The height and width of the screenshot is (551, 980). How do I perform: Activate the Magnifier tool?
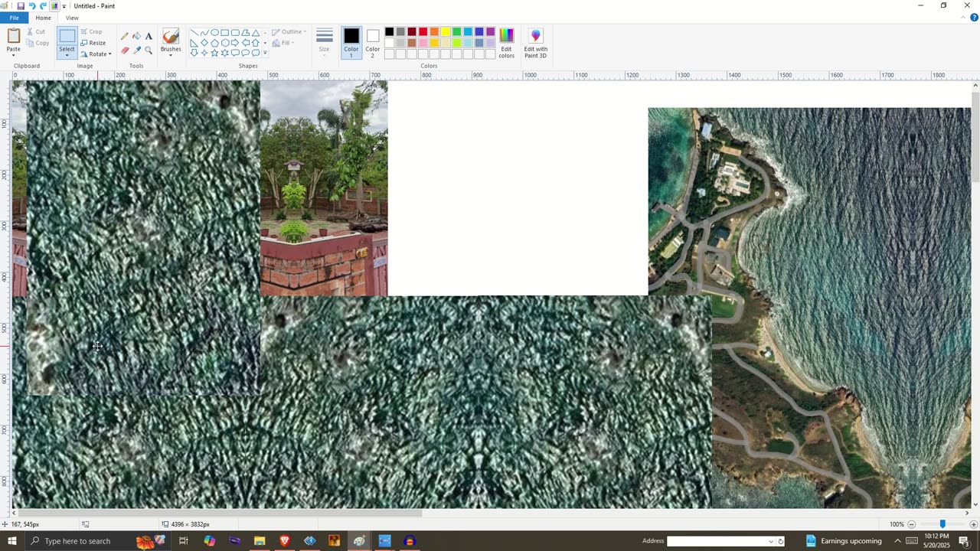149,51
